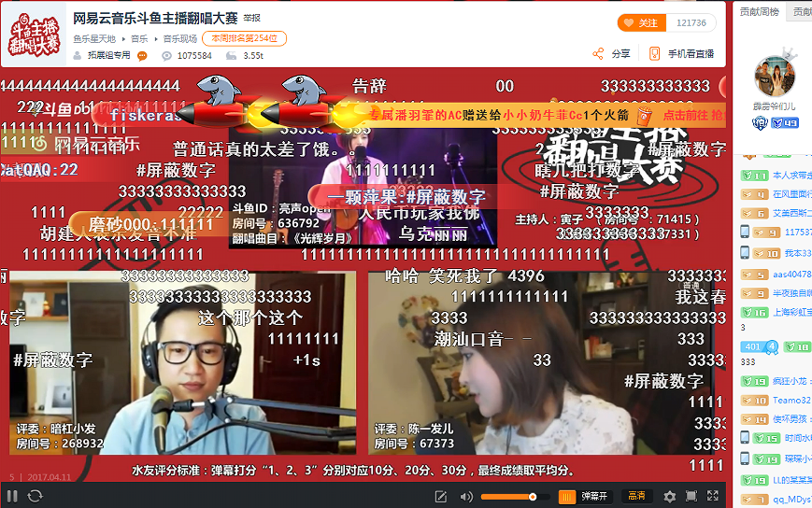Click mobile icon beside user 时间水
Screen dimensions: 812x508
745,438
